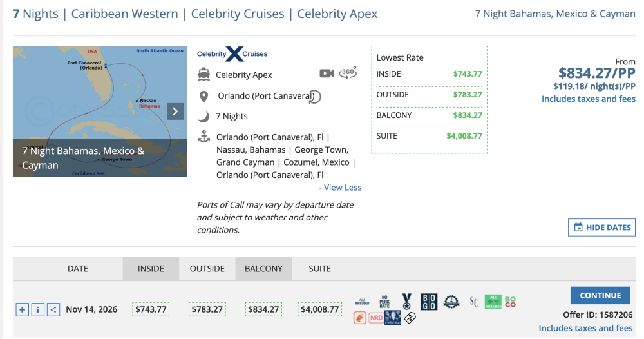The width and height of the screenshot is (644, 339).
Task: Choose the $4,008.77 suite price
Action: 320,309
